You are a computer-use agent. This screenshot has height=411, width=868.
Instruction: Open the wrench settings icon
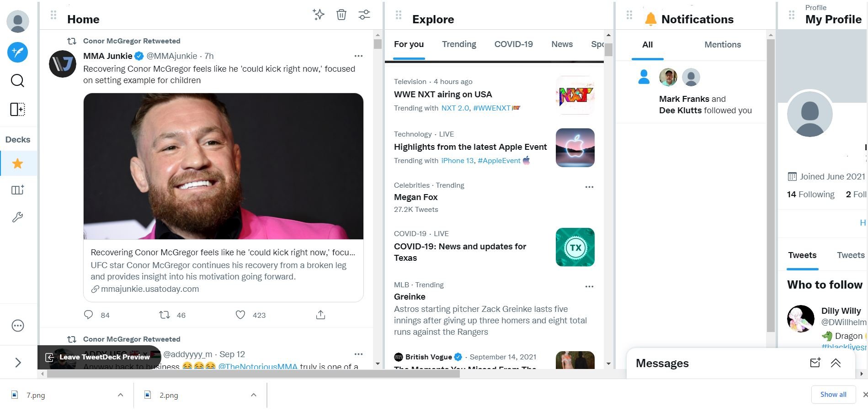point(17,217)
